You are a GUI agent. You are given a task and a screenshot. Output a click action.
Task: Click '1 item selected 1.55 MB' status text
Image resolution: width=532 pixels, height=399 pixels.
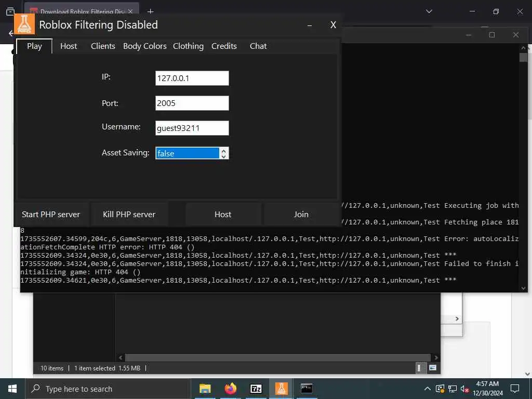click(x=107, y=368)
